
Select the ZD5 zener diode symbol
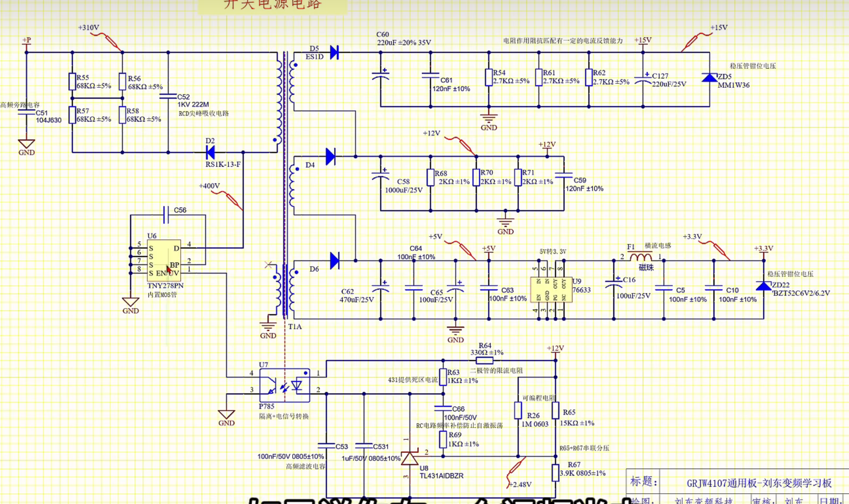pyautogui.click(x=709, y=78)
